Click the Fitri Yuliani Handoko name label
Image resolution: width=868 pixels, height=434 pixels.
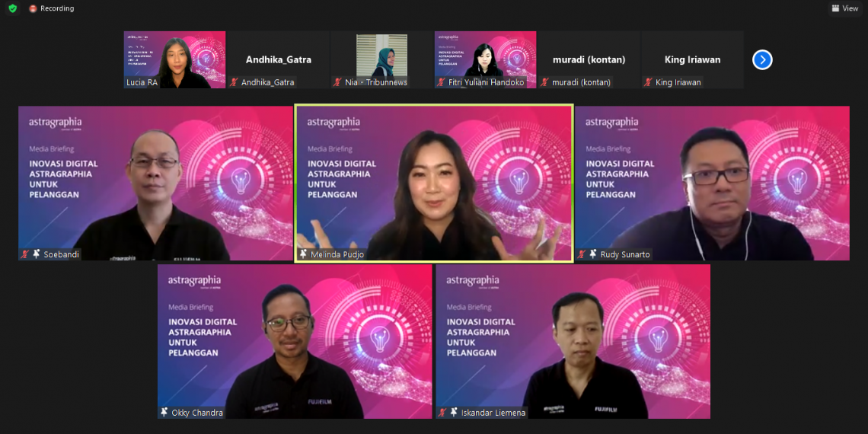pos(486,82)
